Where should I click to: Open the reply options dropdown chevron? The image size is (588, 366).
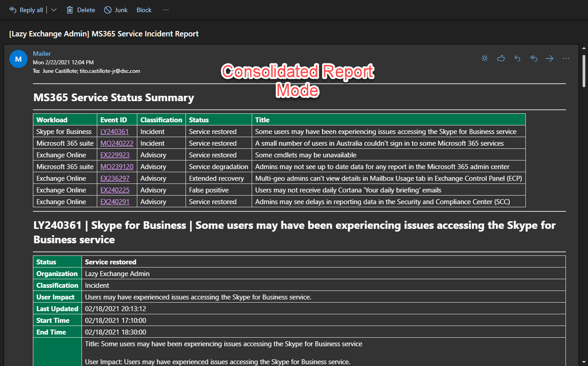pos(54,10)
